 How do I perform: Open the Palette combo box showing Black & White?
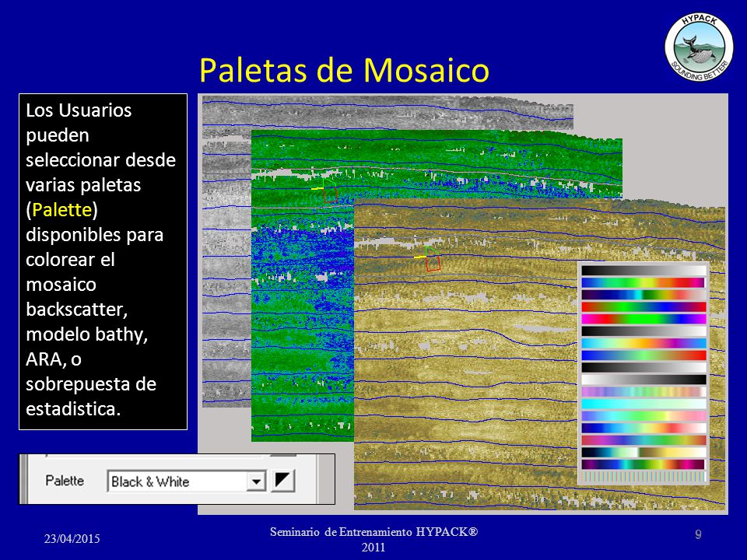click(x=186, y=481)
